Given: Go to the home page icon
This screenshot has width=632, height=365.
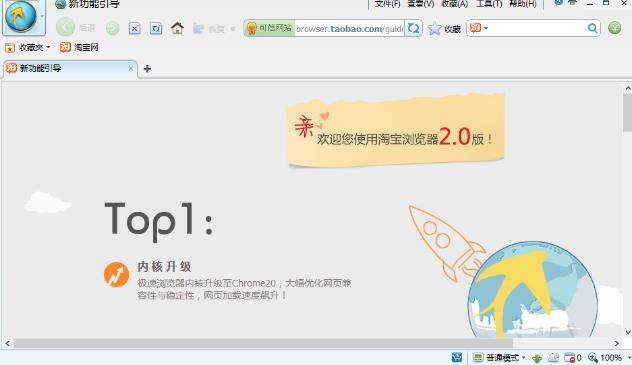Looking at the screenshot, I should [x=177, y=28].
